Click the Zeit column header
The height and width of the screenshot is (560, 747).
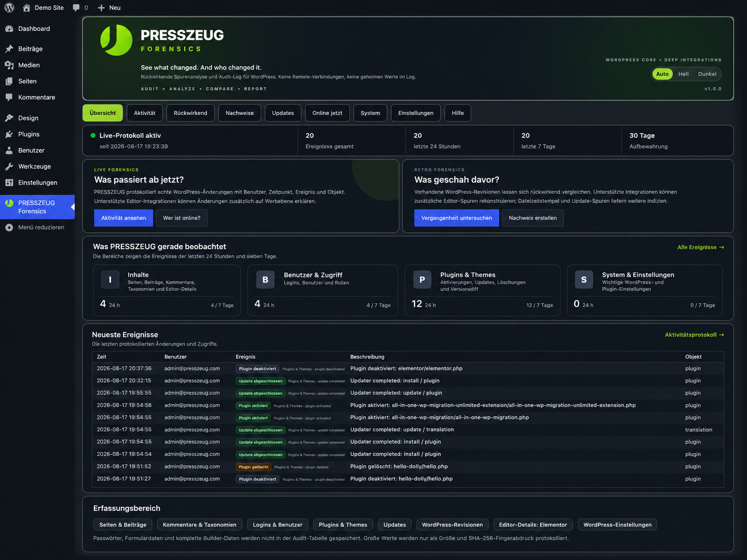pyautogui.click(x=102, y=357)
